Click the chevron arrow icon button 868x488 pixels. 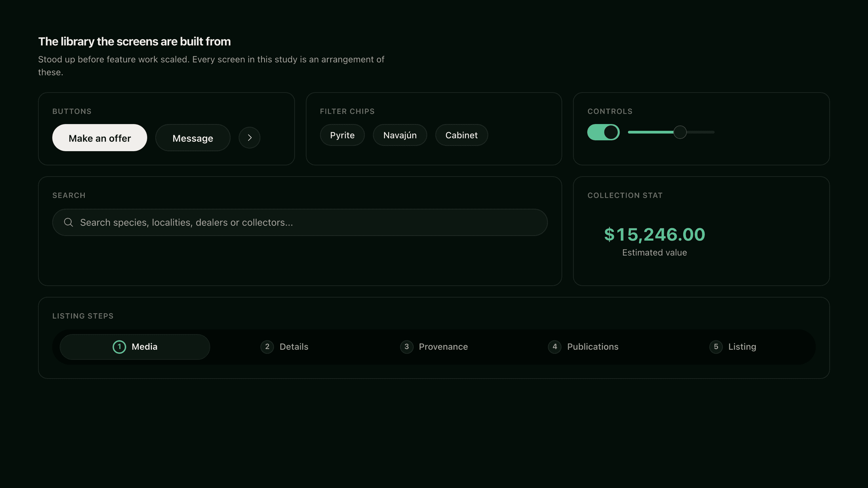[x=250, y=138]
